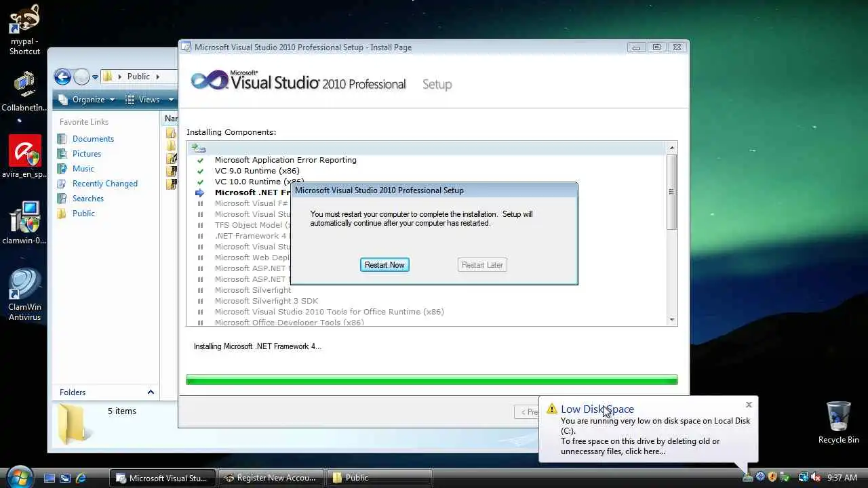
Task: Select the VC 9.0 Runtime (x86) row
Action: [257, 171]
